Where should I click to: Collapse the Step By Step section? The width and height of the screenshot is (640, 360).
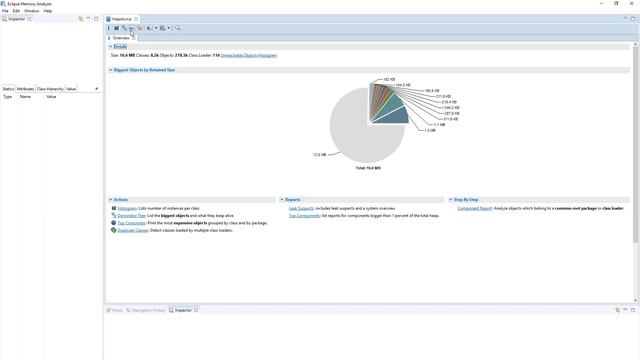pos(451,200)
